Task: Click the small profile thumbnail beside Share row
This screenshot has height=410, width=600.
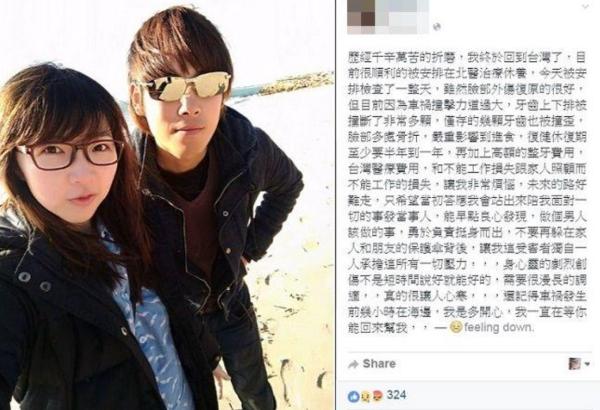Action: (x=574, y=364)
